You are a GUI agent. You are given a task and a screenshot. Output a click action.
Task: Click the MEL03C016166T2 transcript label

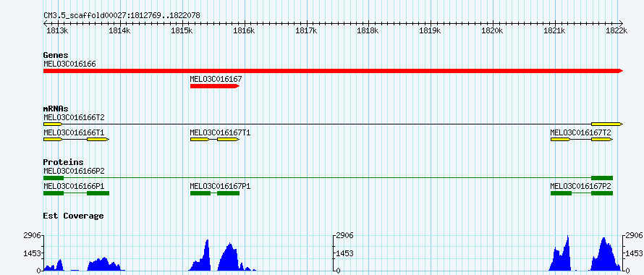[x=74, y=117]
